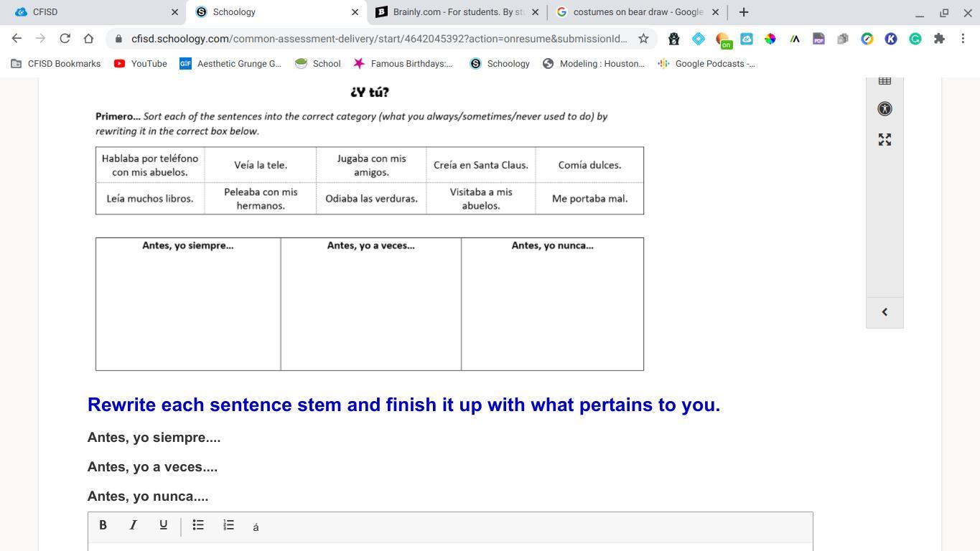Image resolution: width=980 pixels, height=551 pixels.
Task: Click the 'Antes, yo a veces....' prompt line
Action: pos(152,467)
